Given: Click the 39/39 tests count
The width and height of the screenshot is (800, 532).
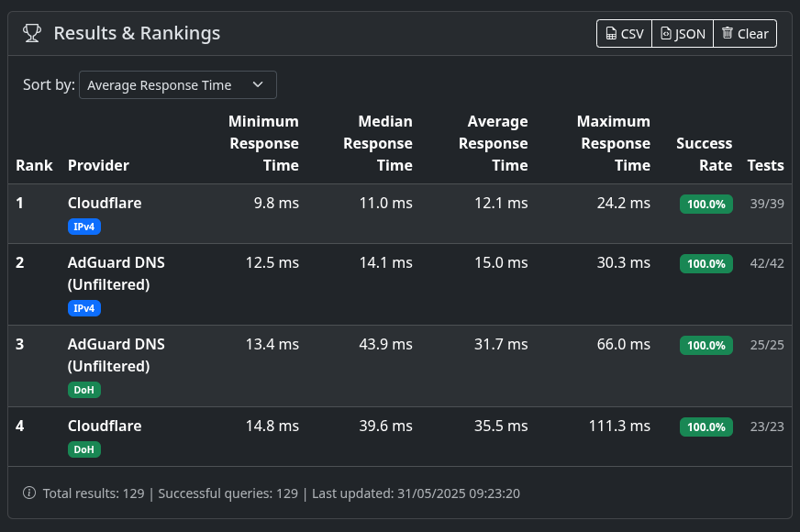Looking at the screenshot, I should [x=767, y=204].
